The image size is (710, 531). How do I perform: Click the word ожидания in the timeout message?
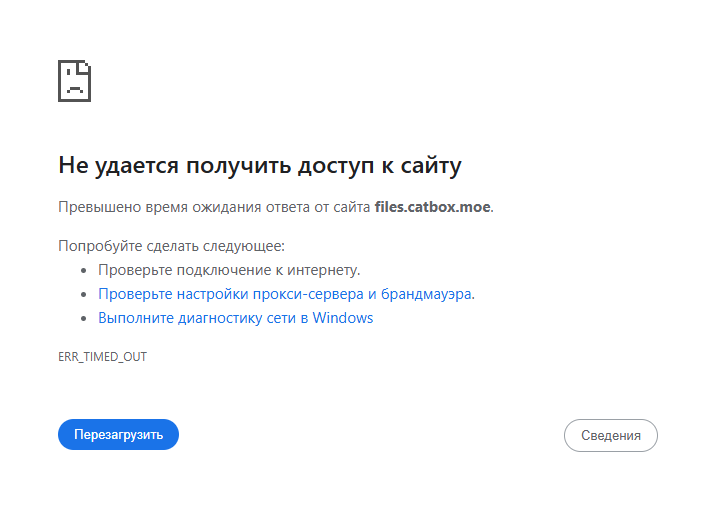point(227,207)
